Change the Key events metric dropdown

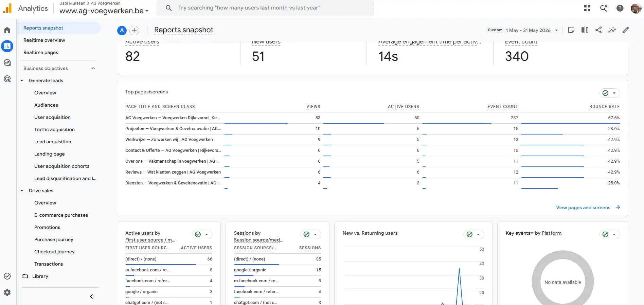point(520,233)
